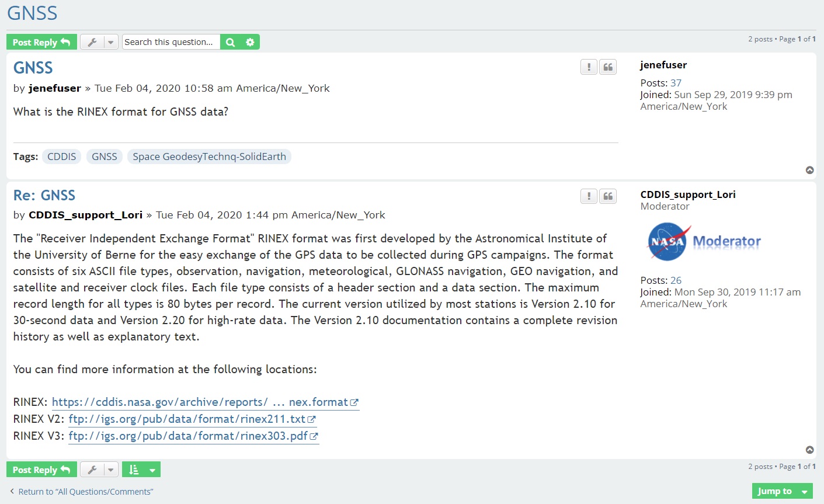Open CDDIS_support_Lori author link in reply byline

86,215
